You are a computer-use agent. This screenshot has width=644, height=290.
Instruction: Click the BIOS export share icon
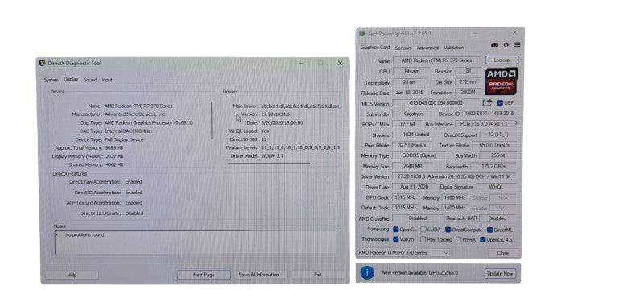487,102
